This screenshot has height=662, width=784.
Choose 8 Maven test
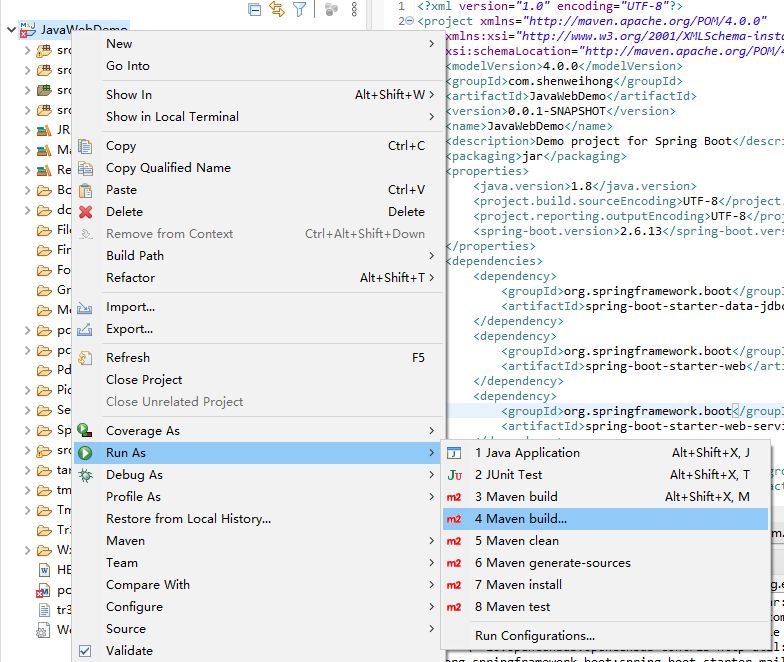click(605, 607)
